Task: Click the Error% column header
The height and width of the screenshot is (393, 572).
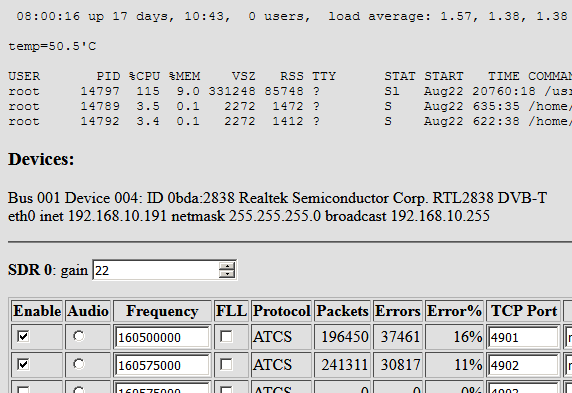Action: pos(454,311)
